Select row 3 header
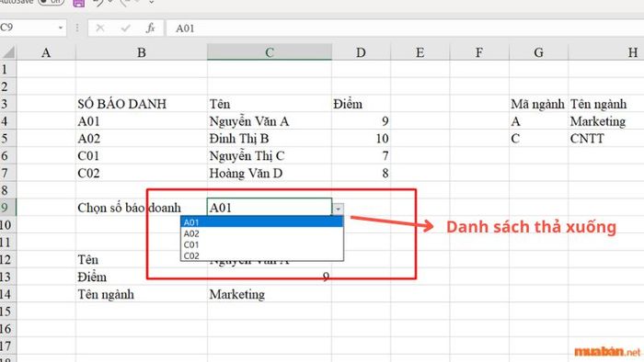 point(7,104)
